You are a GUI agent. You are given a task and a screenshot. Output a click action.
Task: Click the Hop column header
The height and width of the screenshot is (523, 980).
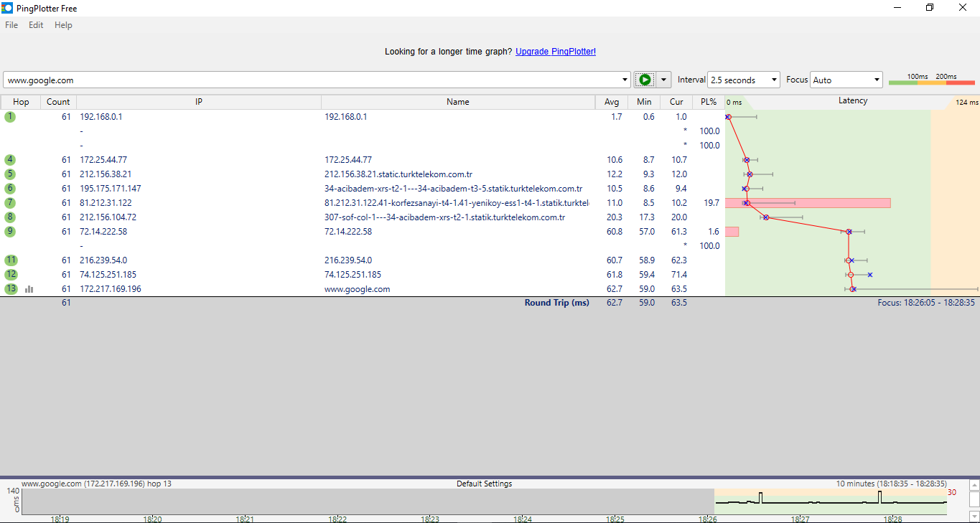[x=21, y=102]
